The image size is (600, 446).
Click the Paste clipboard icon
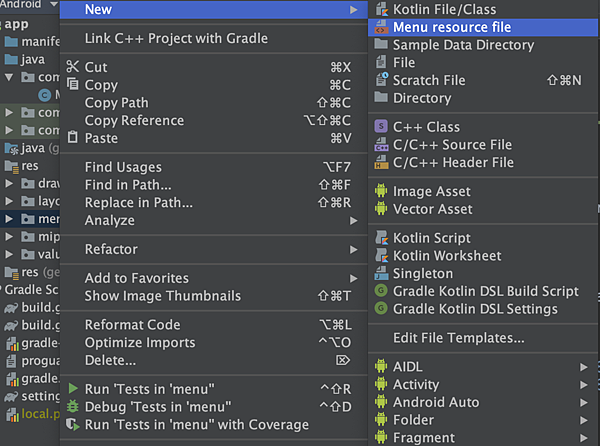[73, 137]
